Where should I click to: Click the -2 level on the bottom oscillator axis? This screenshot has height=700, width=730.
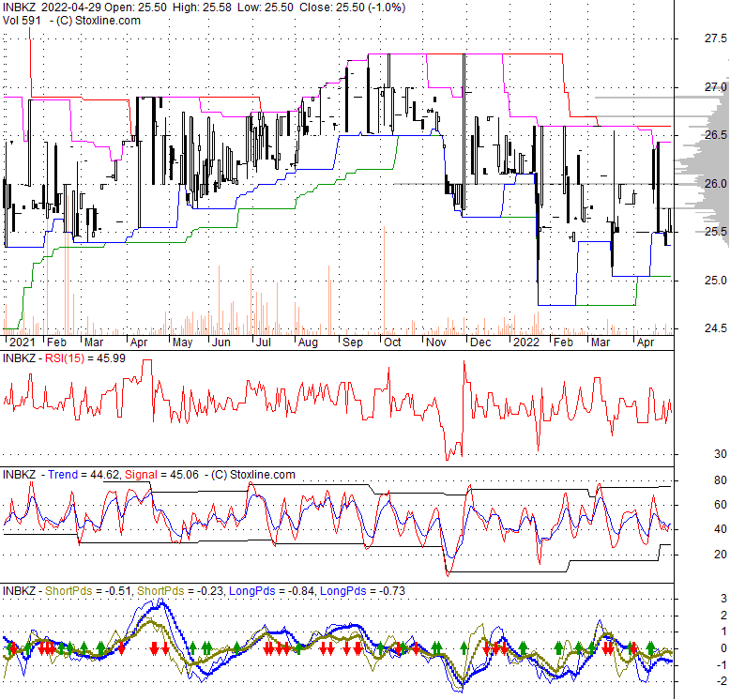click(722, 681)
